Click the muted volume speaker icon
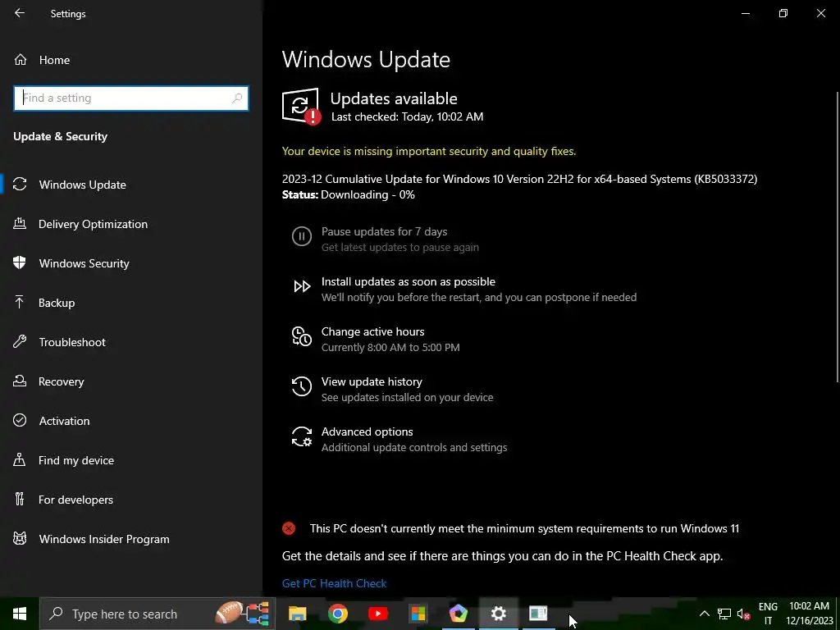Screen dimensions: 840x630 tap(743, 614)
